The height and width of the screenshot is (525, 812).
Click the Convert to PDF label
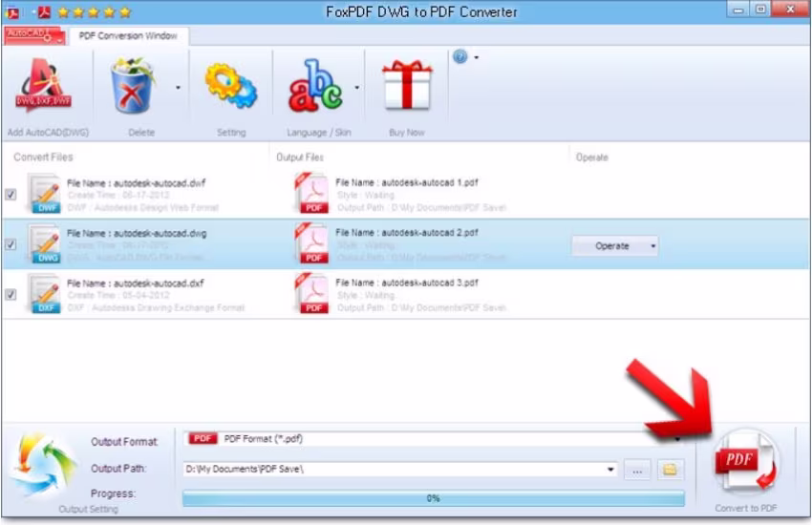746,509
